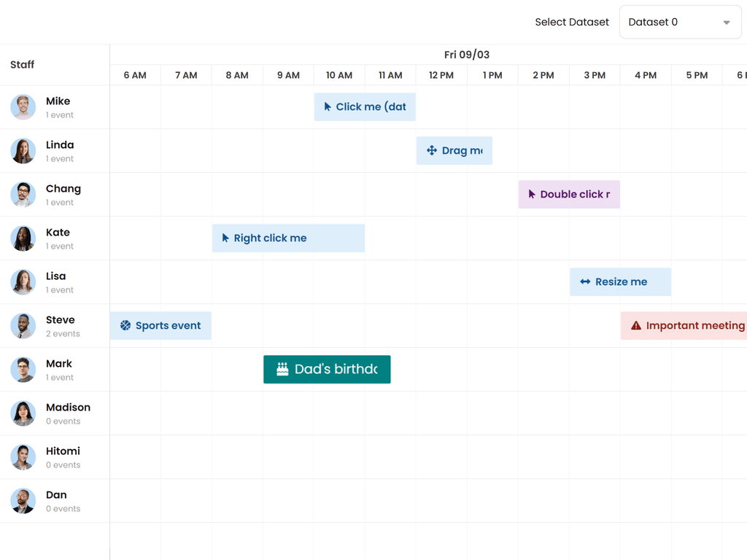Click the birthday cake icon on Dad's birthday

(x=282, y=369)
